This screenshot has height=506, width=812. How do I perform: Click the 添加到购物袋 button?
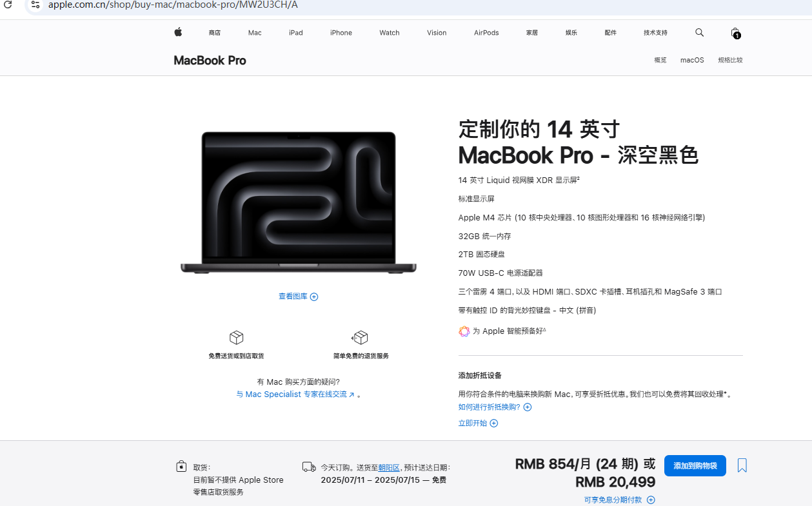click(x=695, y=465)
